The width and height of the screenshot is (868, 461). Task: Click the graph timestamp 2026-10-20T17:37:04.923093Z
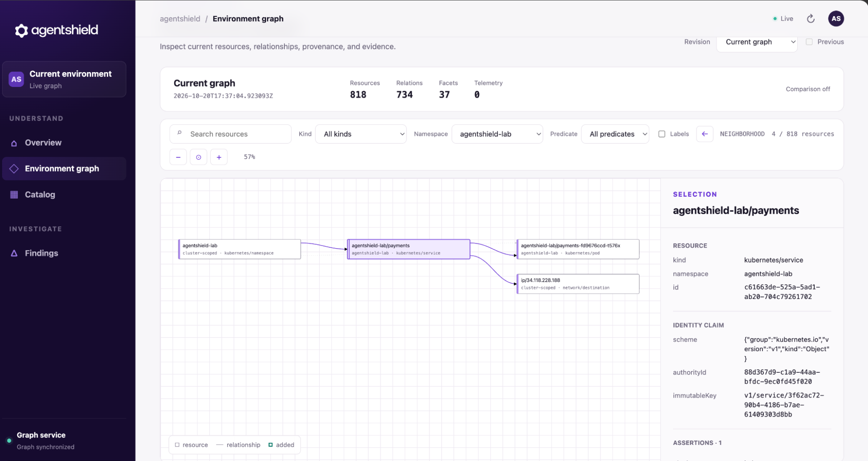[223, 96]
